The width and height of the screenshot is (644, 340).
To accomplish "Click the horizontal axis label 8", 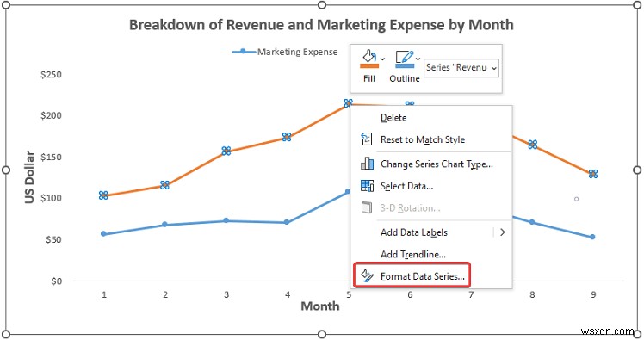I will coord(532,294).
